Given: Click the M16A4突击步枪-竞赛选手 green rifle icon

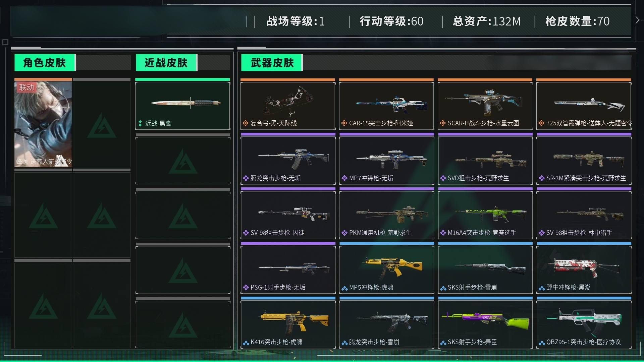Looking at the screenshot, I should point(491,214).
